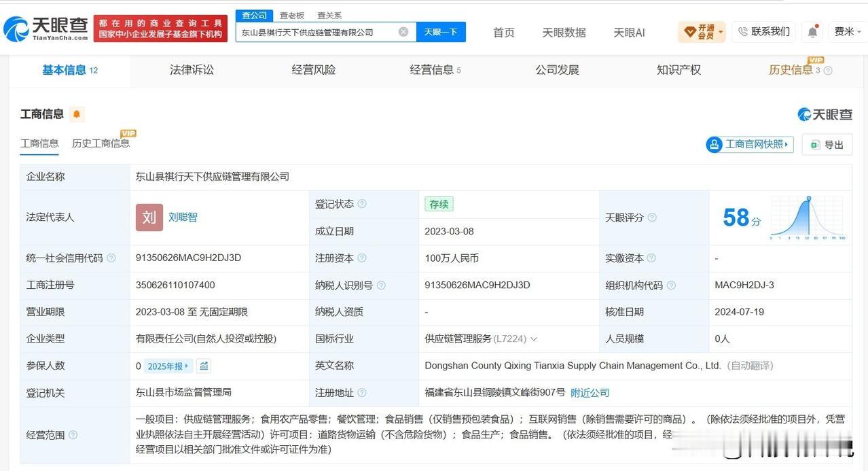Click the 导出 export button

click(x=827, y=145)
